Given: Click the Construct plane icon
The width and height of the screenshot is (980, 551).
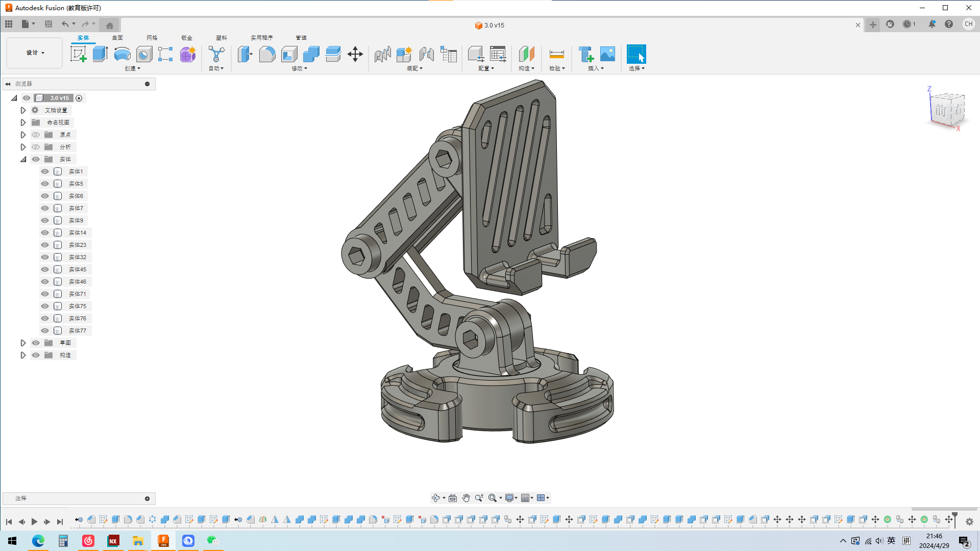Looking at the screenshot, I should (x=526, y=54).
